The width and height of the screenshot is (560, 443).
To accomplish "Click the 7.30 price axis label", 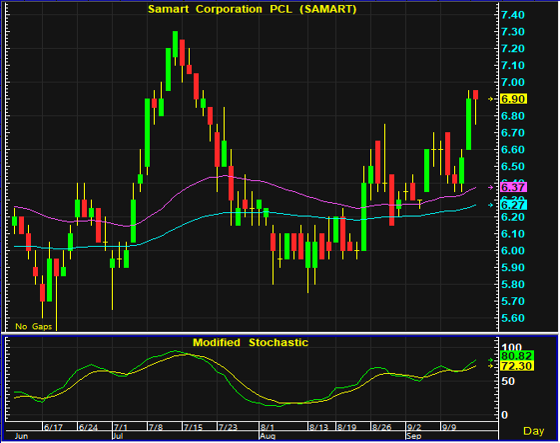I will [513, 31].
